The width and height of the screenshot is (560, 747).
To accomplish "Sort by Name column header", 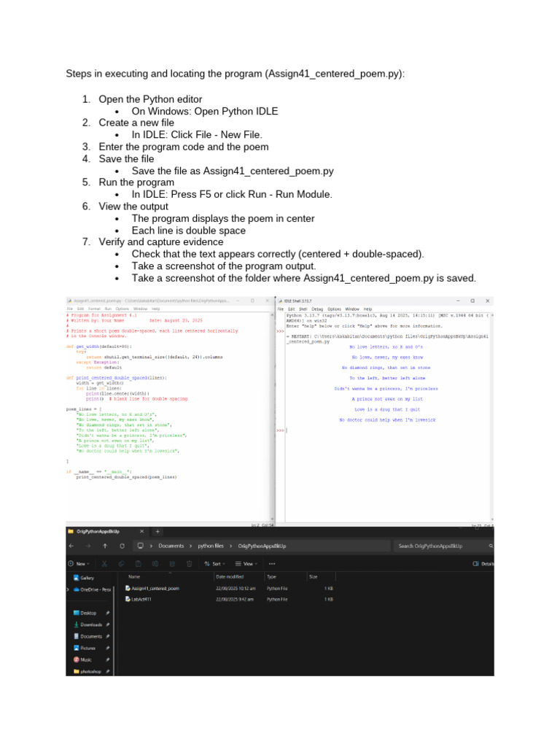I will [x=134, y=576].
